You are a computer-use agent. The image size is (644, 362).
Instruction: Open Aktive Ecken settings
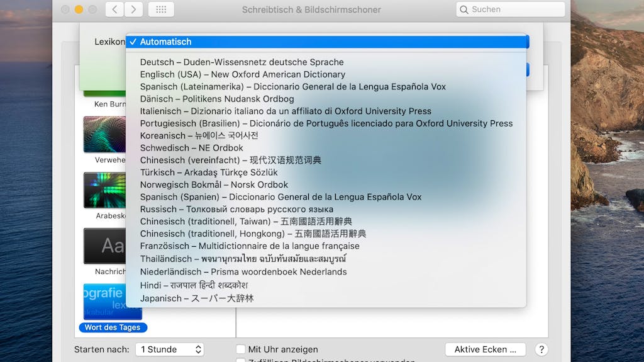tap(486, 349)
